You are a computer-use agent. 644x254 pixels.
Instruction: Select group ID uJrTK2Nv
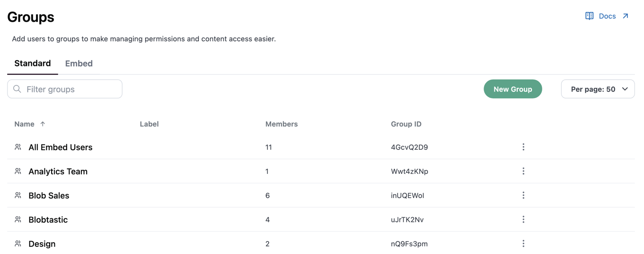[x=407, y=219]
